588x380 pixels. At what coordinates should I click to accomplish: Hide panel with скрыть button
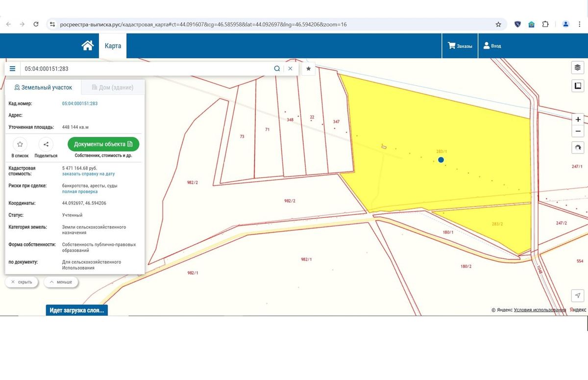[x=22, y=282]
